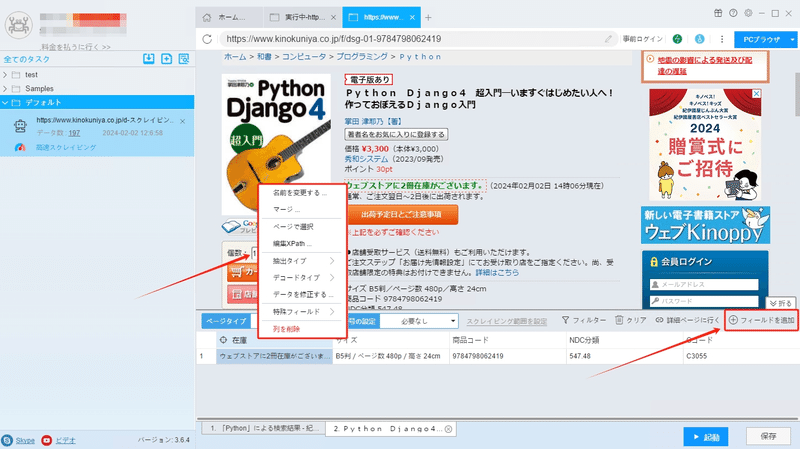Click the crosshair icon in 在庫 column header

223,340
